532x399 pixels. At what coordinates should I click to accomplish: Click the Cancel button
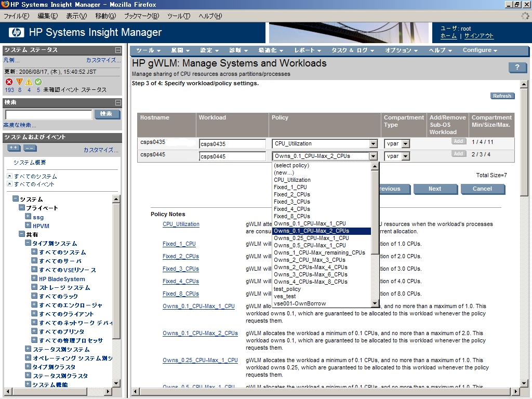click(x=482, y=189)
